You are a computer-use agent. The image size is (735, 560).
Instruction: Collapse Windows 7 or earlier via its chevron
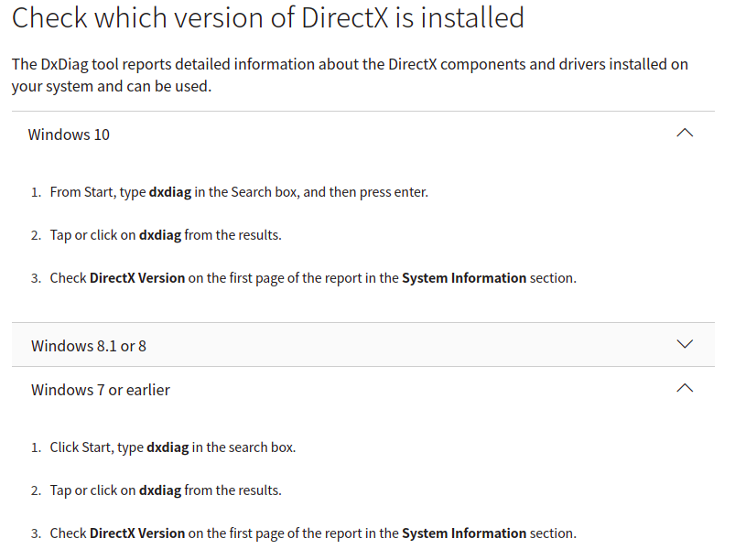(685, 388)
